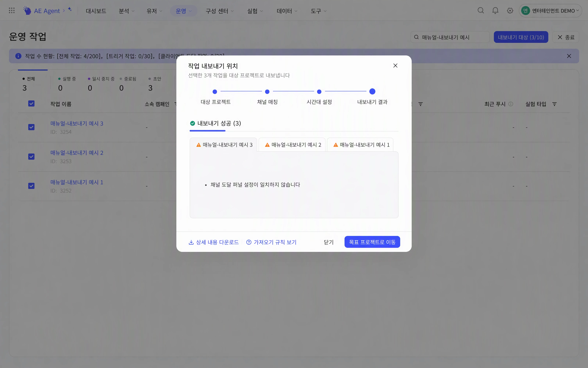Switch to the 매뉴얼-내보내기 예시 2 result tab
This screenshot has width=588, height=368.
point(292,145)
